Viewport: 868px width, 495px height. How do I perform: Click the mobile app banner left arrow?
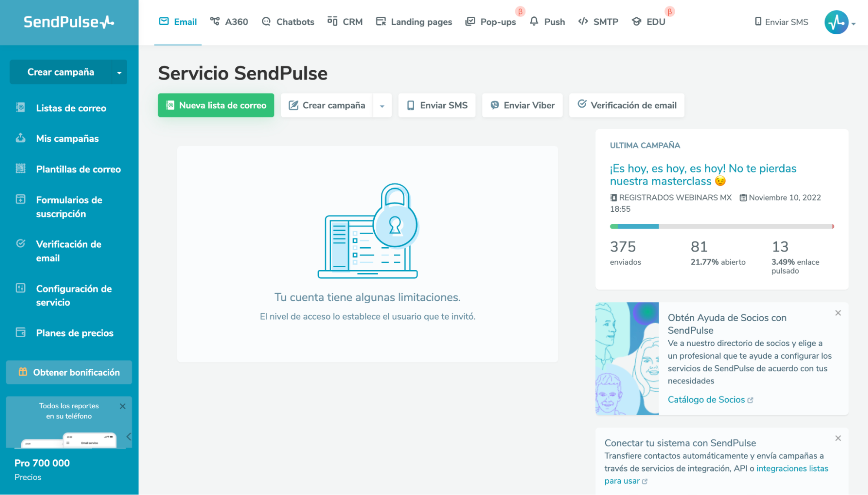[x=129, y=437]
